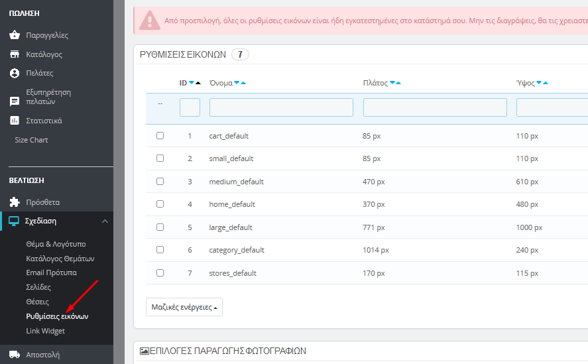This screenshot has width=588, height=364.
Task: Sort Ύψος column ascending
Action: (x=546, y=83)
